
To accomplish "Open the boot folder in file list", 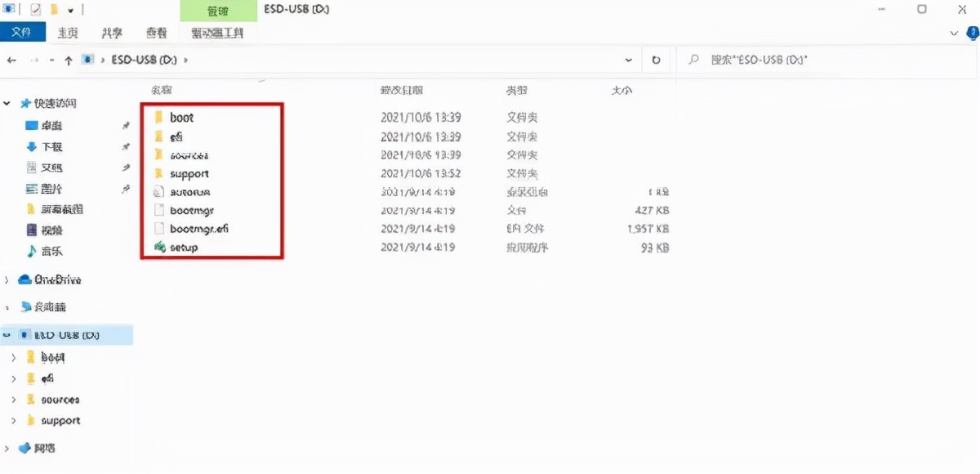I will tap(183, 117).
